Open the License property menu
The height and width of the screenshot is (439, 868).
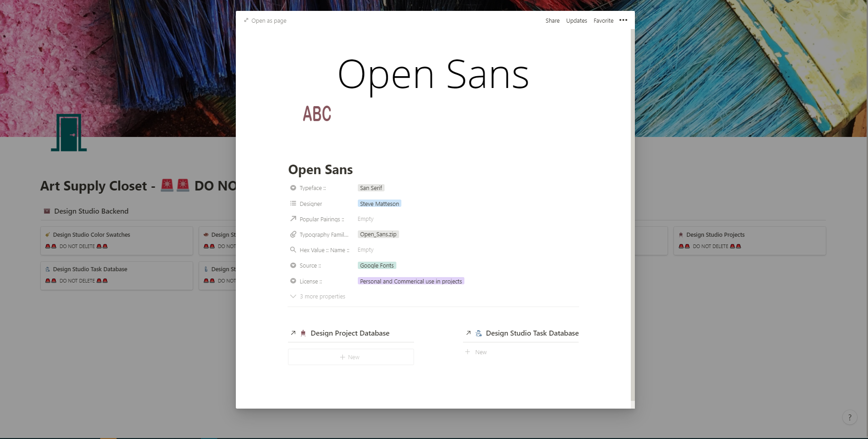pyautogui.click(x=311, y=281)
